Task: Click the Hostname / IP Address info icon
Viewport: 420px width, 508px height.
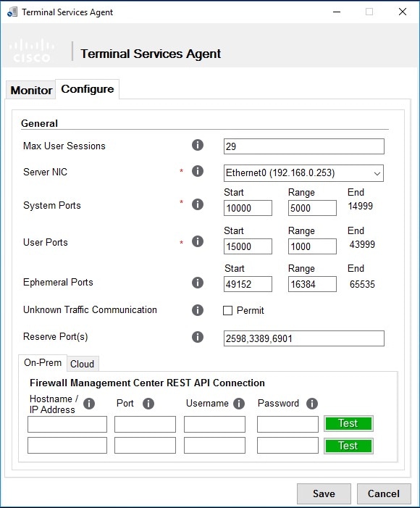Action: (x=89, y=404)
